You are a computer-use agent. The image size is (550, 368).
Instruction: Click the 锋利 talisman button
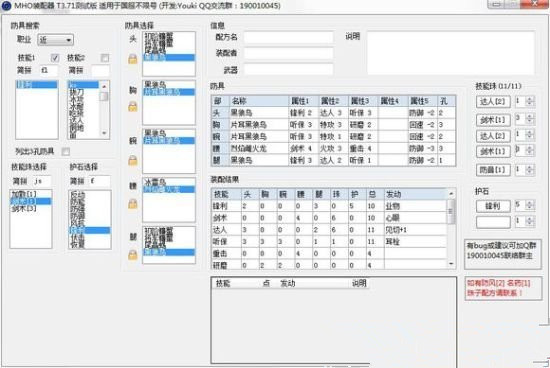point(493,206)
